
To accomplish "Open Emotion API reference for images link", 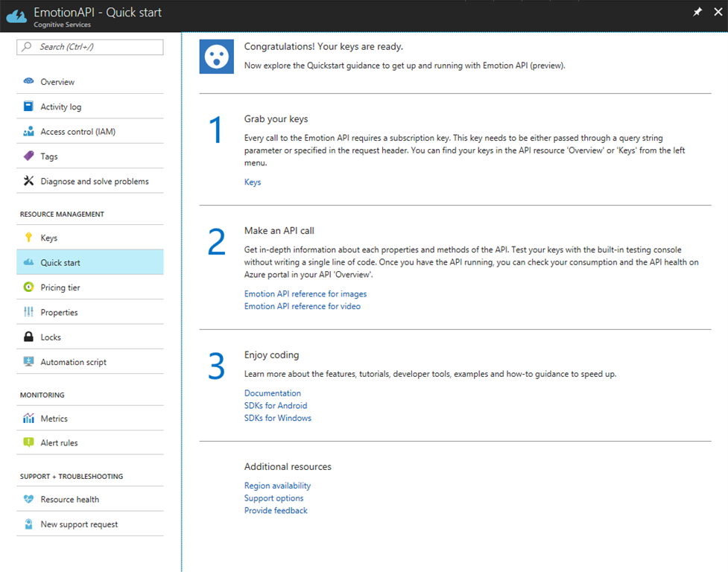I will (x=306, y=293).
